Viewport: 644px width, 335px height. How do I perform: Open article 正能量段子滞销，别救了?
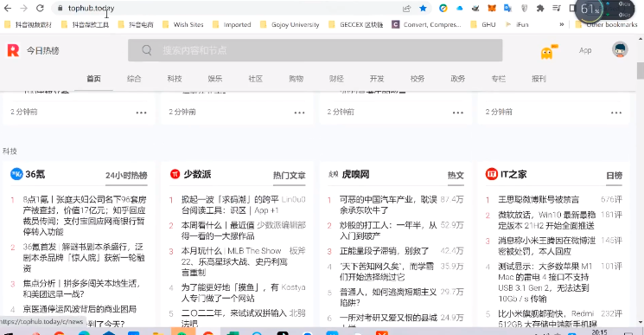coord(385,251)
